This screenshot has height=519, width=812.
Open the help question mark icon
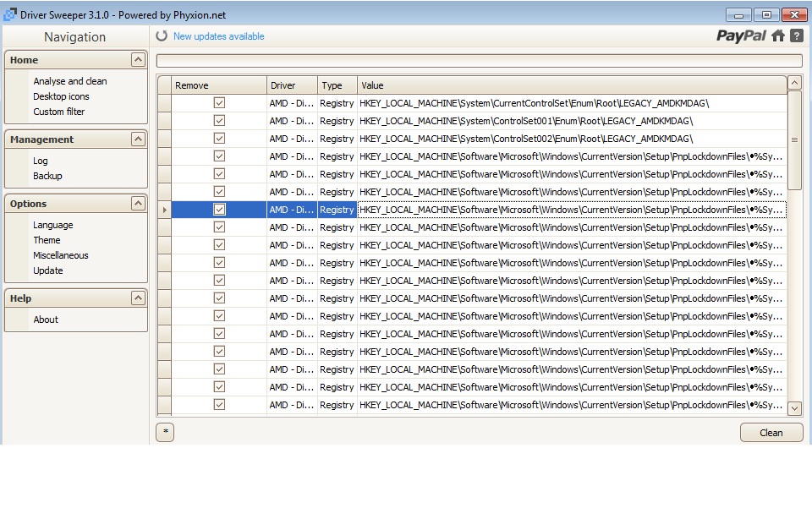pyautogui.click(x=797, y=36)
